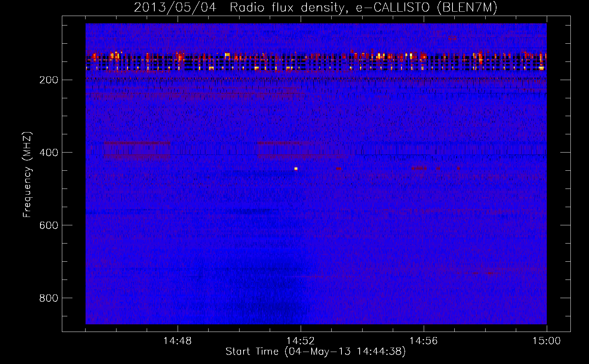
Task: Click the 200 frequency tick label
Action: (48, 80)
